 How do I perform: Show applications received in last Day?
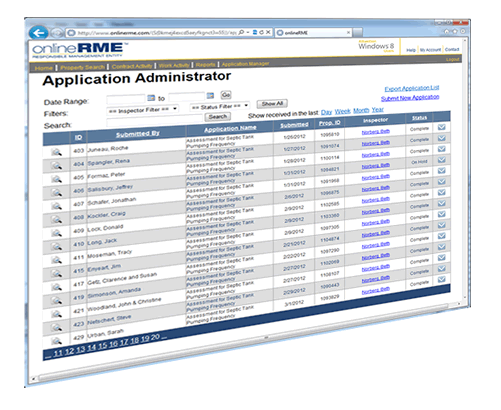[326, 112]
